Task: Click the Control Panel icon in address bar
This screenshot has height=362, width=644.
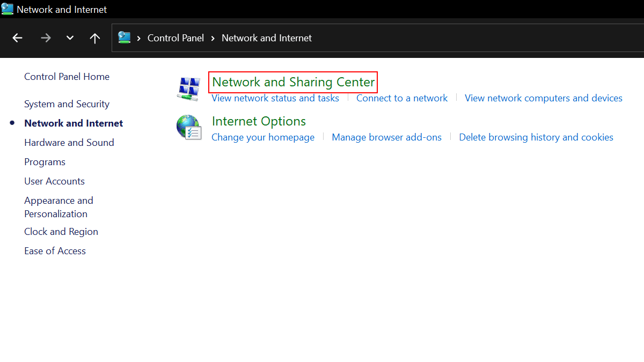Action: click(x=125, y=38)
